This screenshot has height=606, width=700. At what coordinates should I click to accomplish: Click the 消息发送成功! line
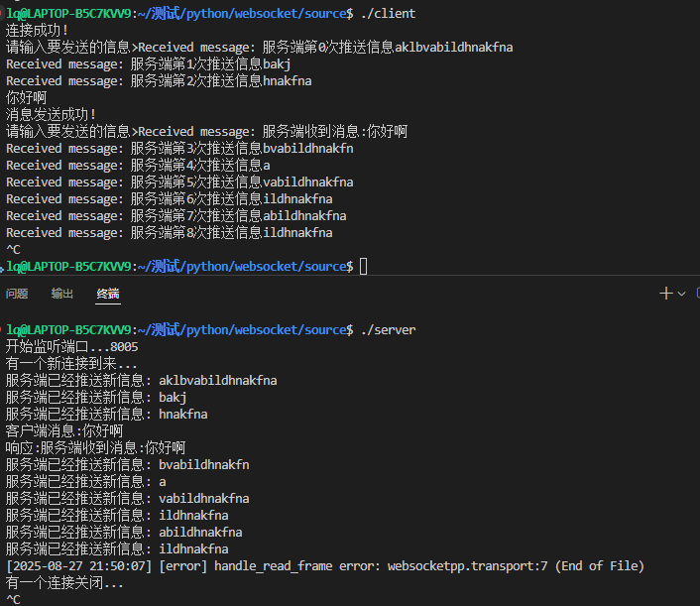coord(51,115)
